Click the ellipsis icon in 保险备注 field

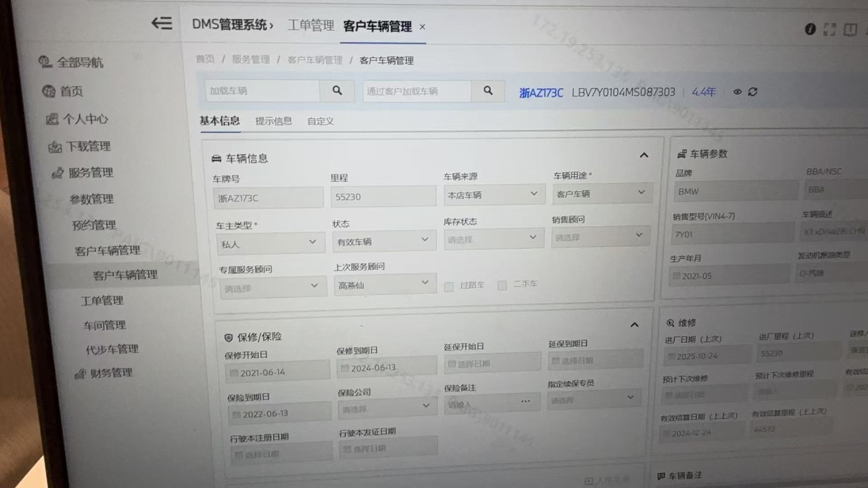(526, 401)
